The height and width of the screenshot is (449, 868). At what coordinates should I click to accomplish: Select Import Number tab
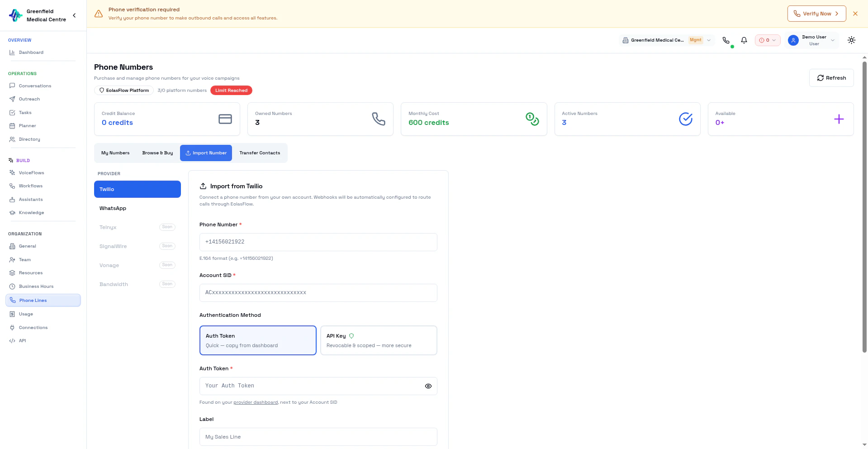[x=206, y=153]
